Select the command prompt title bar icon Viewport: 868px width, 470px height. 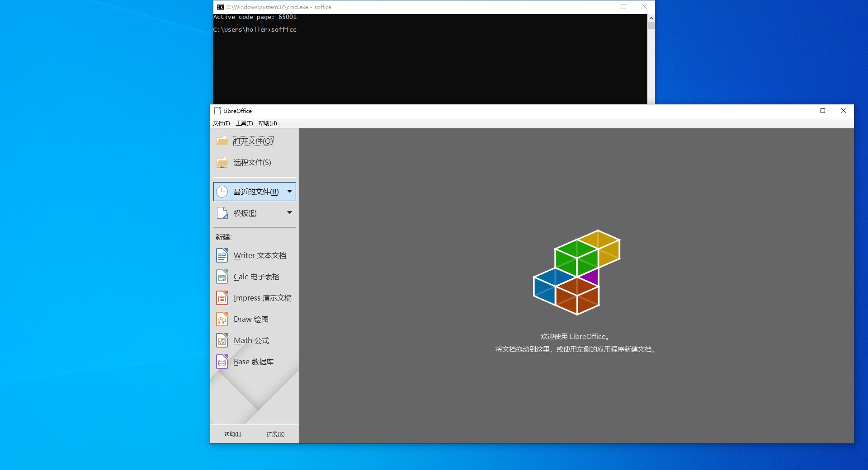(x=220, y=7)
